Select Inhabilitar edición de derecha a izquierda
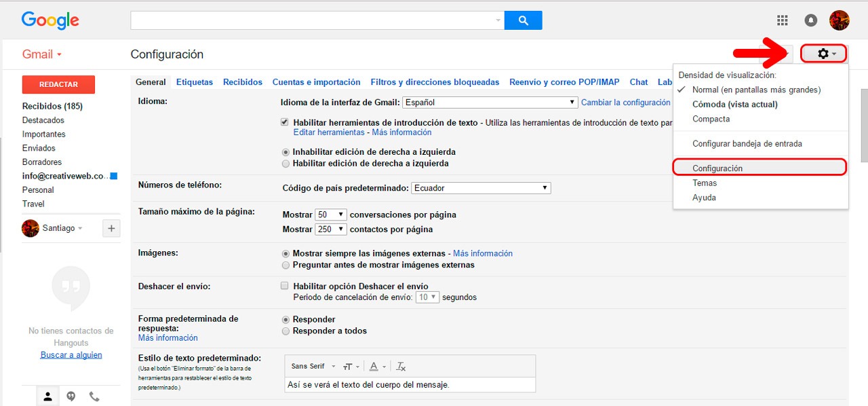Image resolution: width=868 pixels, height=406 pixels. (285, 152)
